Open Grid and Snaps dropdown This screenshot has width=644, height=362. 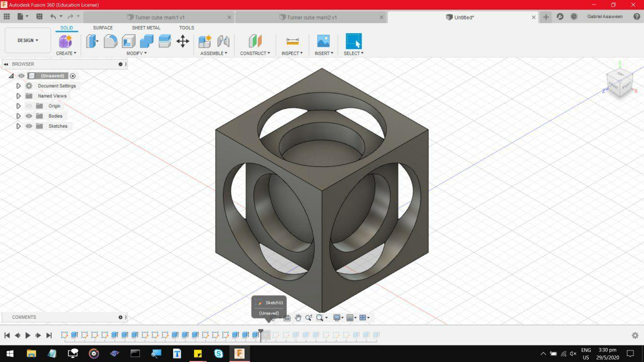coord(352,318)
